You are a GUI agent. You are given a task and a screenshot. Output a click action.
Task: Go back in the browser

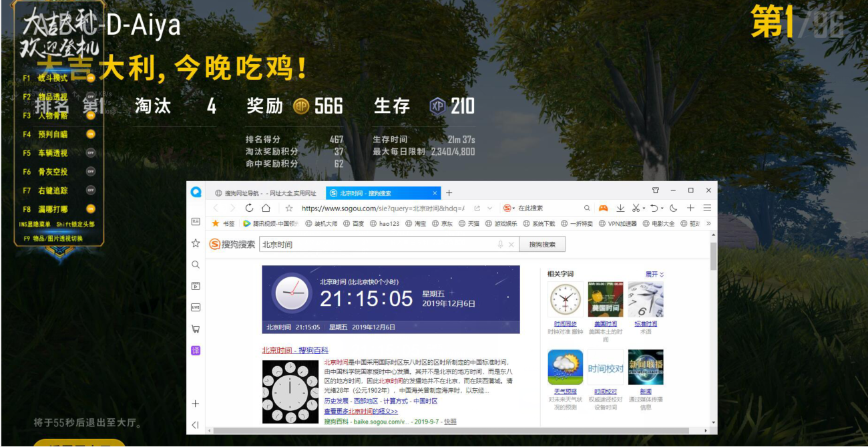tap(215, 208)
